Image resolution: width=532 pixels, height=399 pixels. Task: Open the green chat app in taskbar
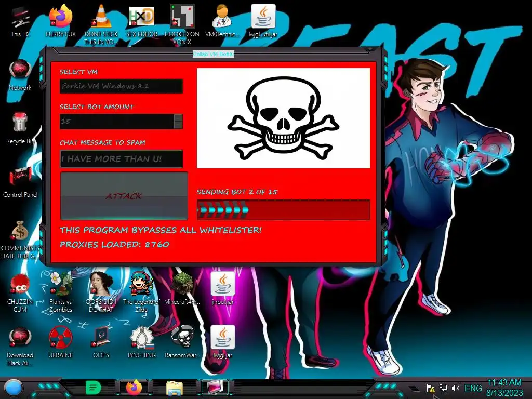pos(94,388)
